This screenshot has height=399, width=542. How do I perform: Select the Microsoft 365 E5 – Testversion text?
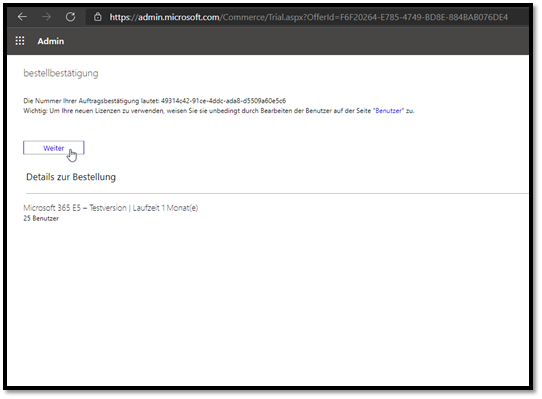click(x=75, y=208)
